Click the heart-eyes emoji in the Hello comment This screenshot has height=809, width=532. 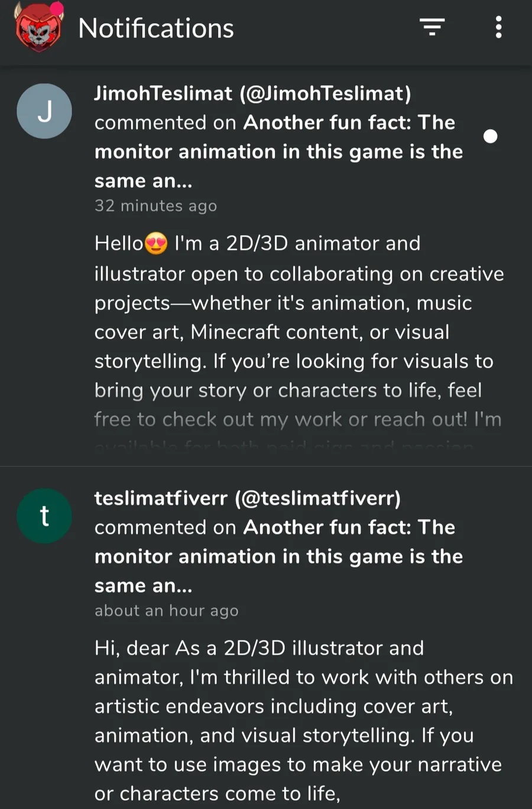coord(156,244)
